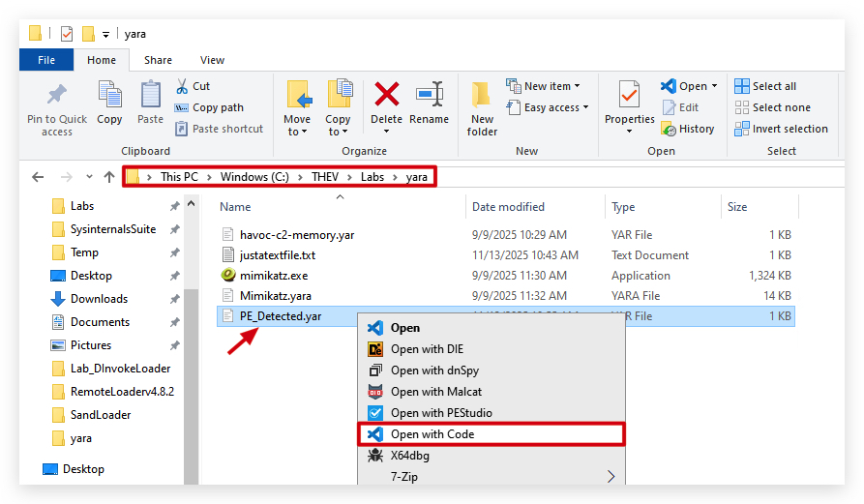Click Paste shortcut in ribbon
864x504 pixels.
pos(219,129)
